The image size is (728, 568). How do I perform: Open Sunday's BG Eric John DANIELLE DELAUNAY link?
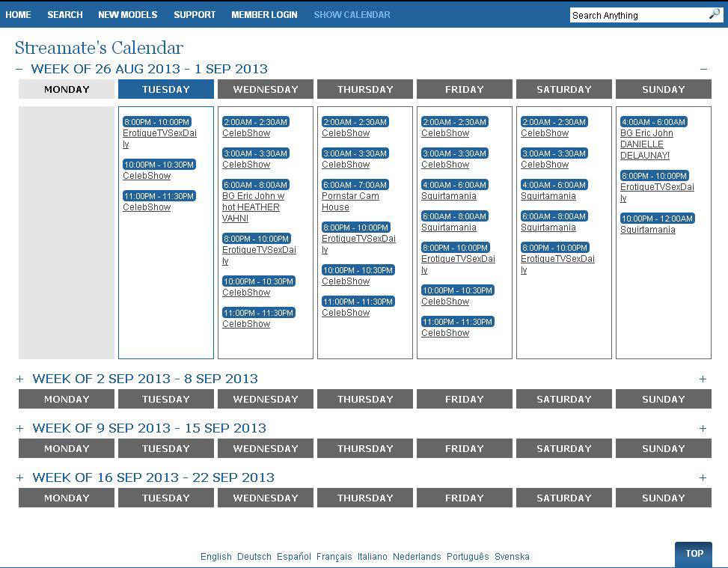tap(646, 144)
